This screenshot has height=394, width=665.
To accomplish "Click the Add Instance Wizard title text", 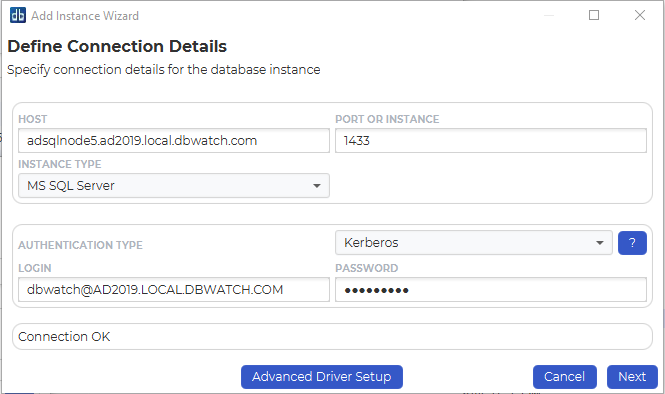I will click(x=85, y=16).
